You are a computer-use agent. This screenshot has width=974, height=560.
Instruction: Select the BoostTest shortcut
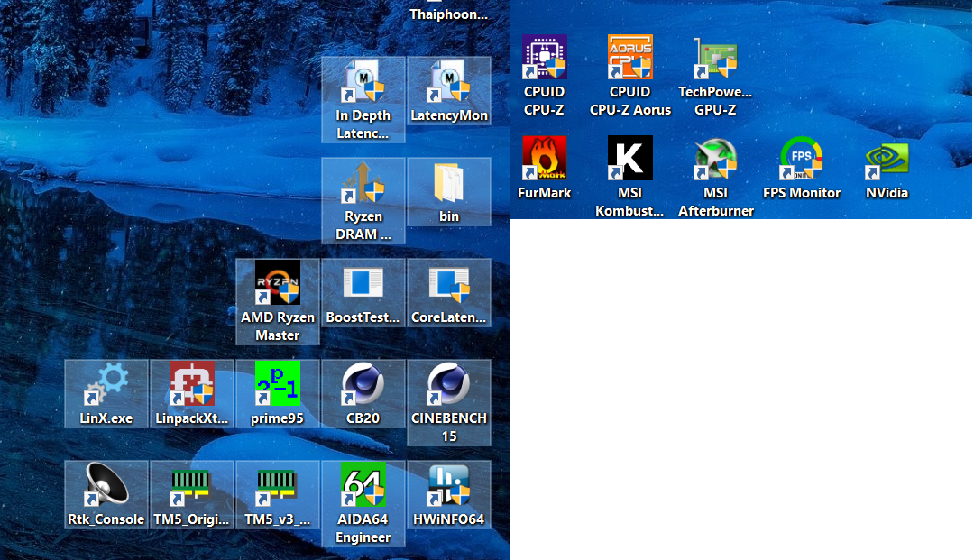pyautogui.click(x=363, y=293)
